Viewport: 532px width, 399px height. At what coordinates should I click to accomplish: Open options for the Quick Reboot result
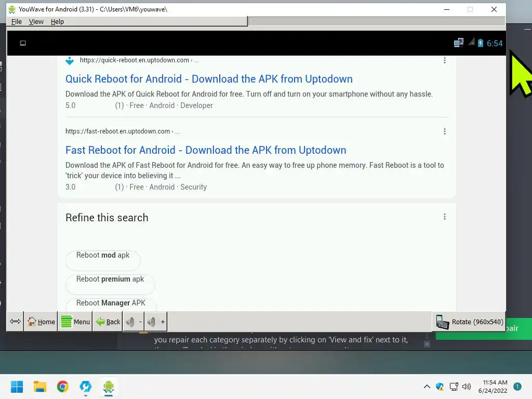click(445, 60)
